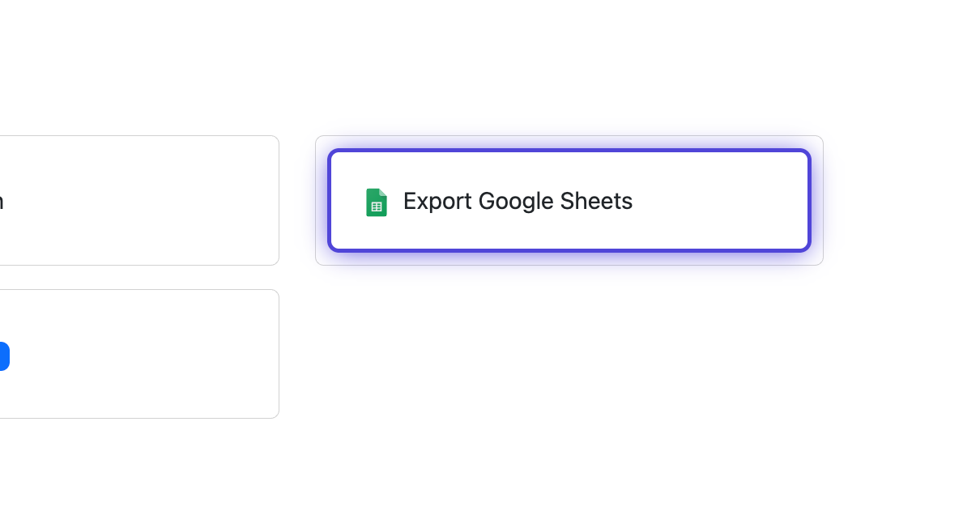Image resolution: width=980 pixels, height=507 pixels.
Task: Click the 'Export Google Sheets' text label
Action: pyautogui.click(x=518, y=201)
